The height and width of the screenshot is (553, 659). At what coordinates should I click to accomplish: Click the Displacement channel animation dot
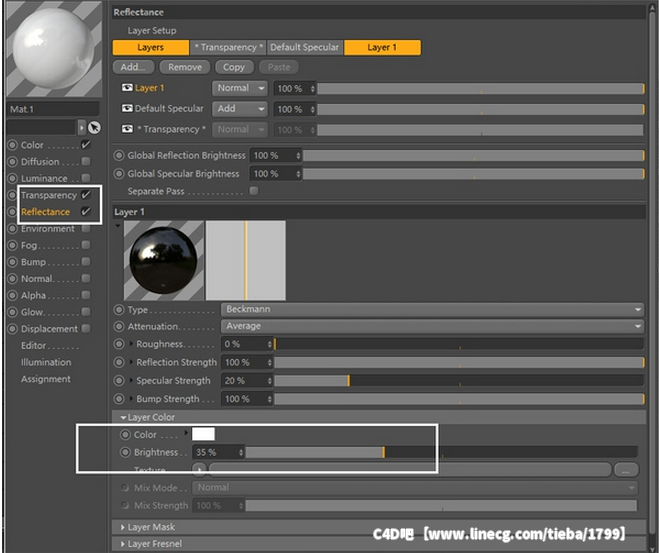pyautogui.click(x=13, y=329)
